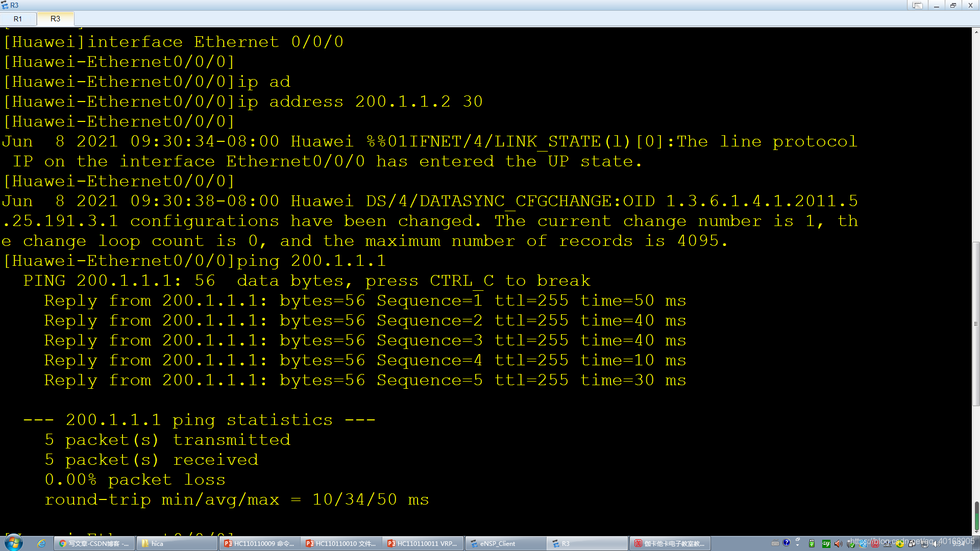The width and height of the screenshot is (980, 551).
Task: Toggle the R3 window maximize state
Action: pos(954,6)
